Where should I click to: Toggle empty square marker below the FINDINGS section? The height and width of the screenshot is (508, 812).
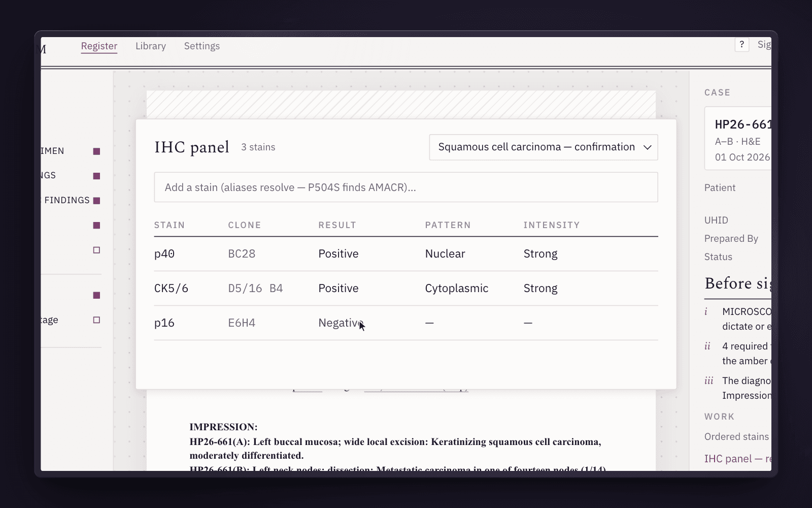96,250
